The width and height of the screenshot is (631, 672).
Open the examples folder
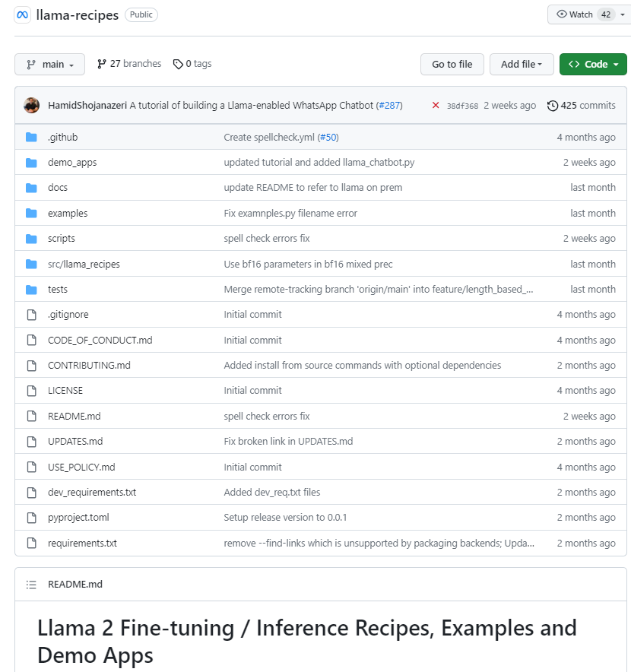pyautogui.click(x=68, y=213)
